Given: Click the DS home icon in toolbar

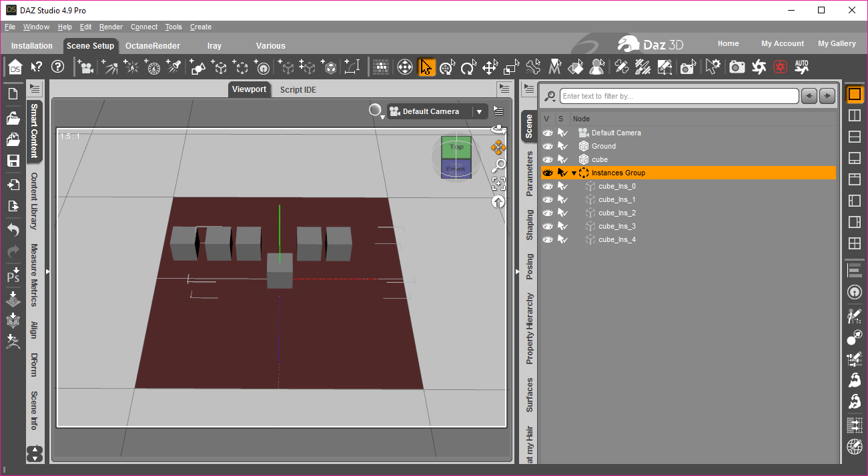Looking at the screenshot, I should 15,67.
